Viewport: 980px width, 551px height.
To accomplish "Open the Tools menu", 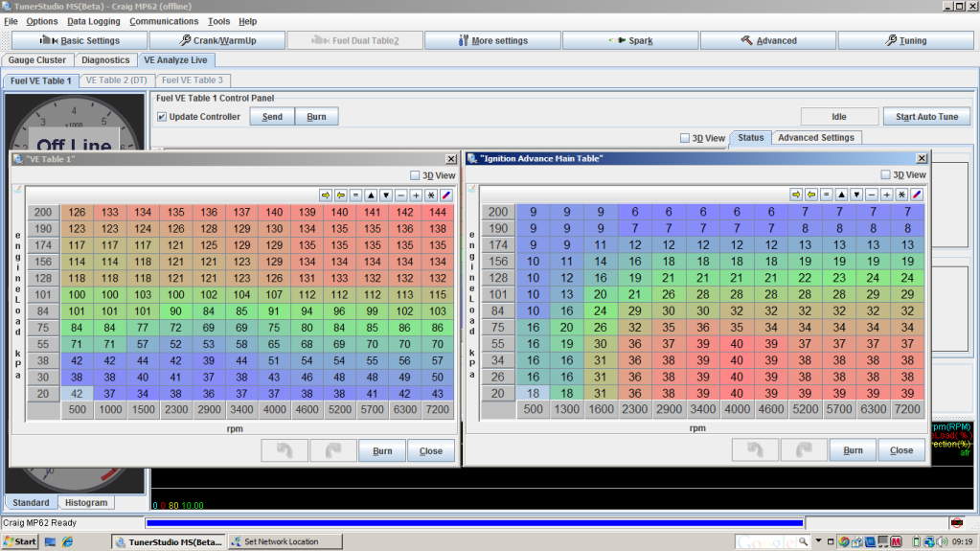I will [218, 21].
